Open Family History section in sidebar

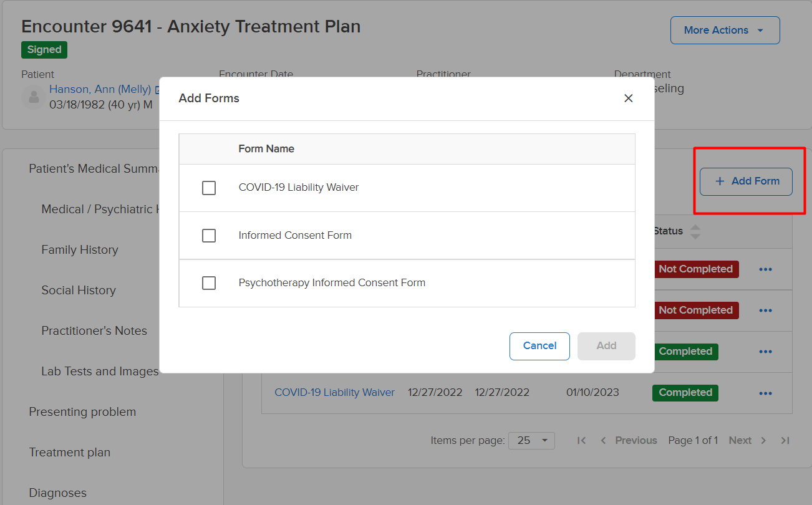click(x=80, y=250)
